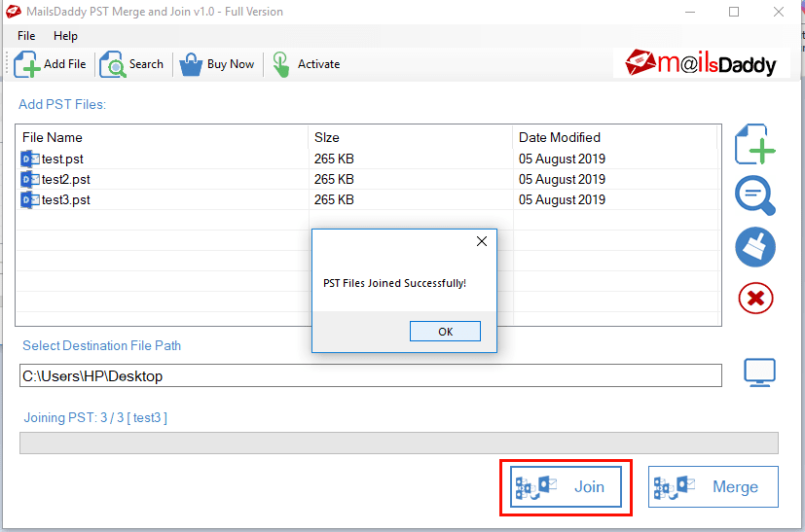Click the Merge button
Viewport: 805px width, 532px height.
[x=714, y=486]
